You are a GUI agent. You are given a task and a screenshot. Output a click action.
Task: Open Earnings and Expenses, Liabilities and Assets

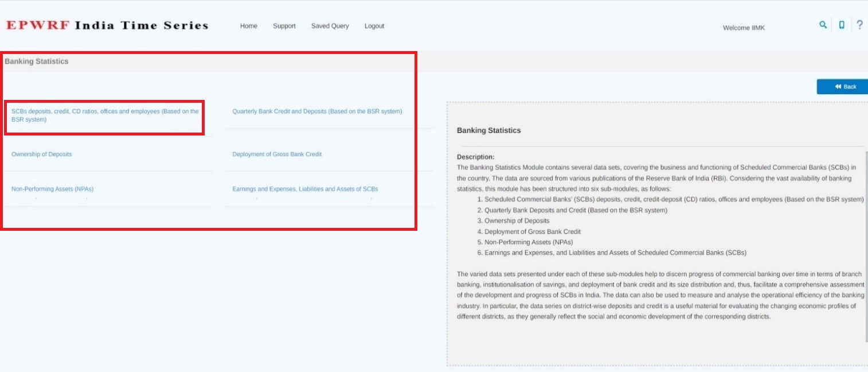click(305, 189)
